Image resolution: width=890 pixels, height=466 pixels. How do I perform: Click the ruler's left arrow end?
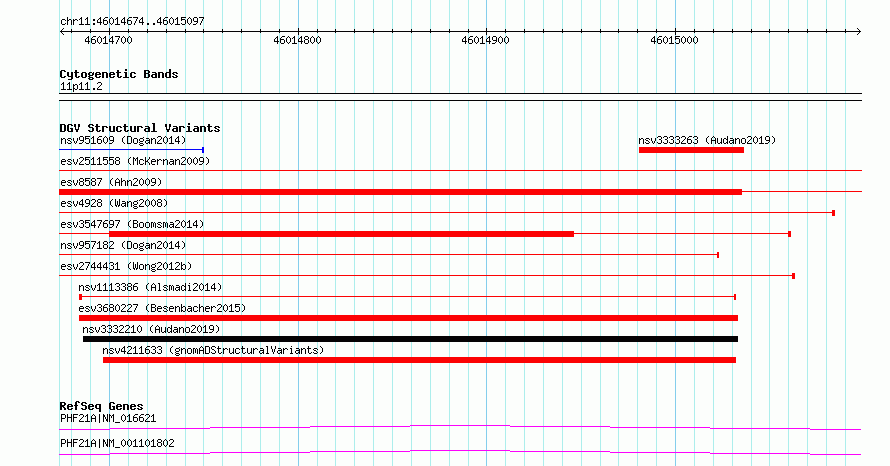point(62,32)
